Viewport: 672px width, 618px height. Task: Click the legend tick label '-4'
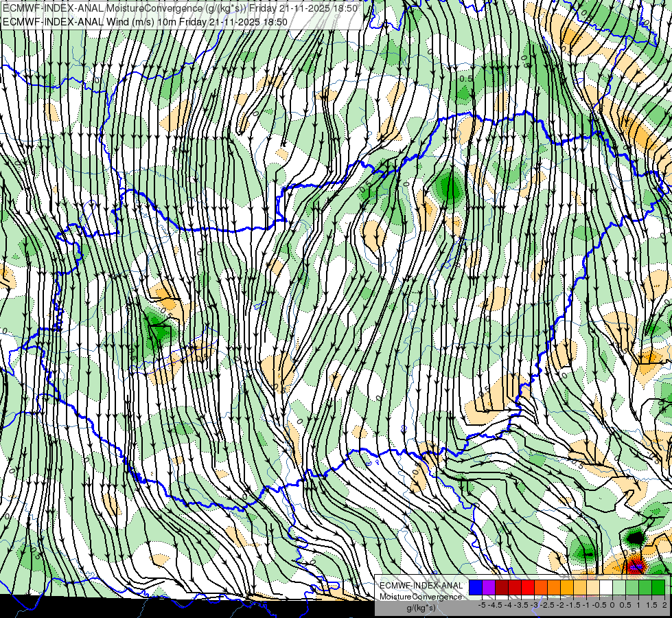click(508, 605)
